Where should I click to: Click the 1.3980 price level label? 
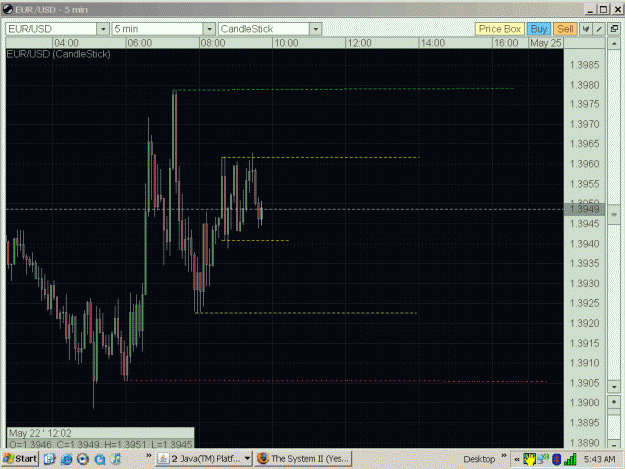tap(584, 85)
